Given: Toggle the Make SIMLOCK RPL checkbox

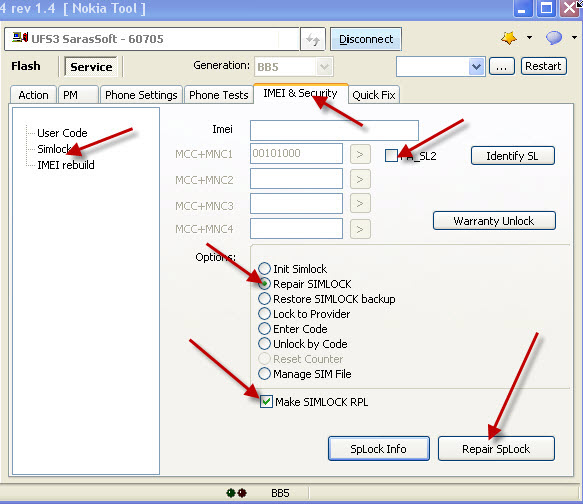Looking at the screenshot, I should [266, 402].
